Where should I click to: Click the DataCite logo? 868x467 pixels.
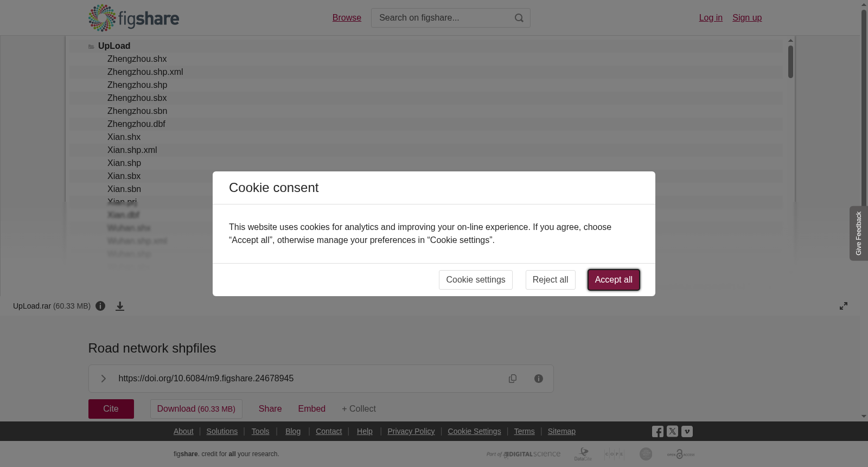click(583, 454)
